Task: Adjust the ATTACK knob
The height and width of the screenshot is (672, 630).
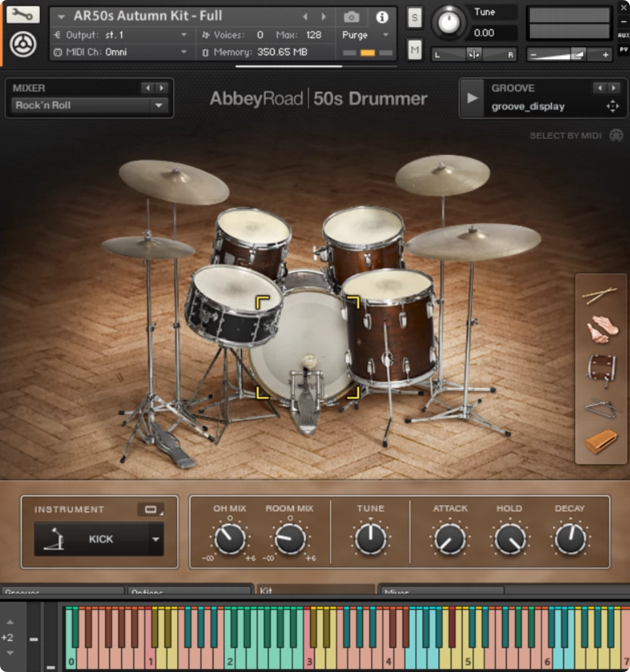Action: pyautogui.click(x=449, y=539)
